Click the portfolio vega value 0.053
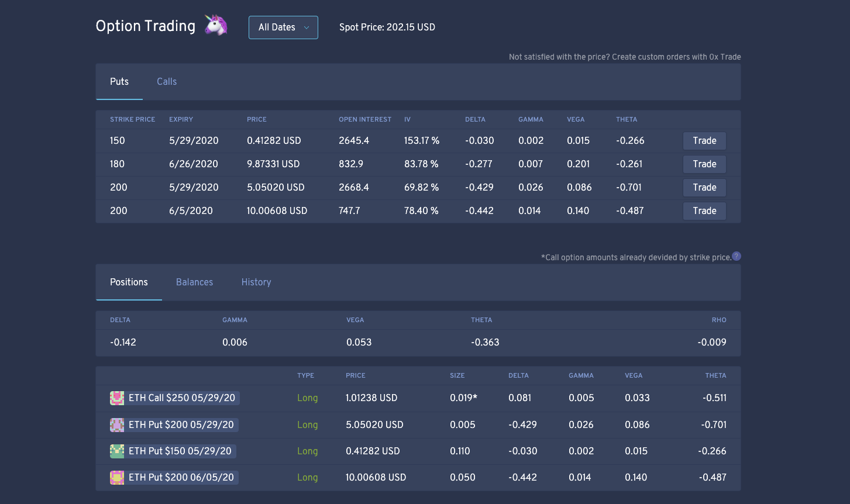 pos(359,343)
